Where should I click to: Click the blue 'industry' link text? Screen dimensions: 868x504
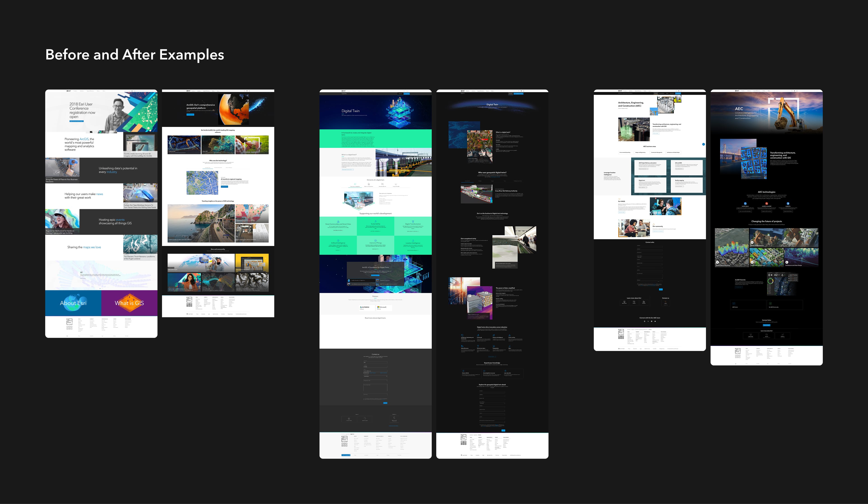pos(112,172)
